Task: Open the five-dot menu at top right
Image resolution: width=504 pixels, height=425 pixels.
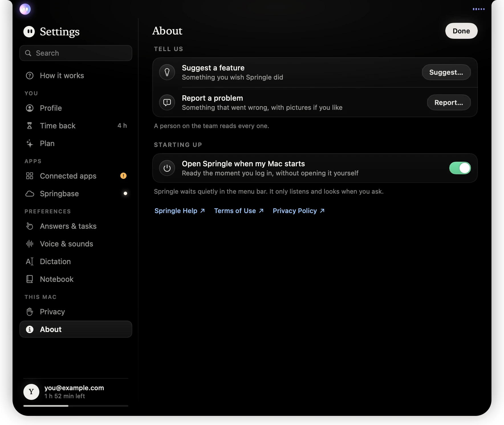Action: [x=479, y=9]
